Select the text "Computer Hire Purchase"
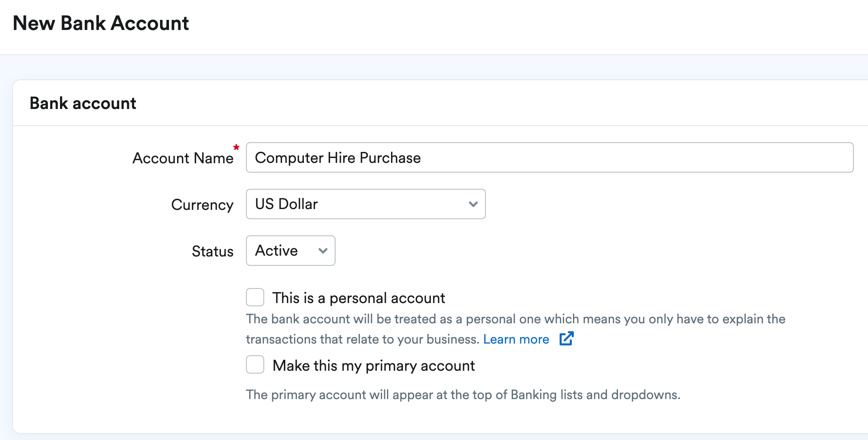 338,158
